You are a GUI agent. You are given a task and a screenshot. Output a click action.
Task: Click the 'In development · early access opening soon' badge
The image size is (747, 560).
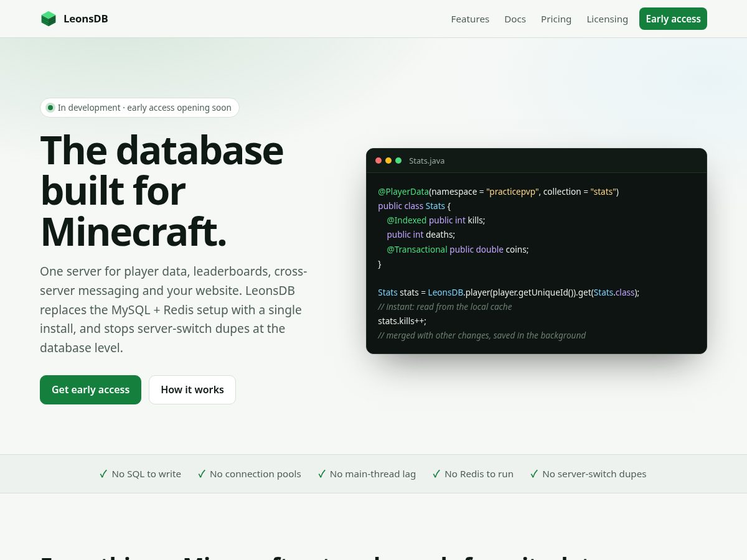(x=139, y=108)
